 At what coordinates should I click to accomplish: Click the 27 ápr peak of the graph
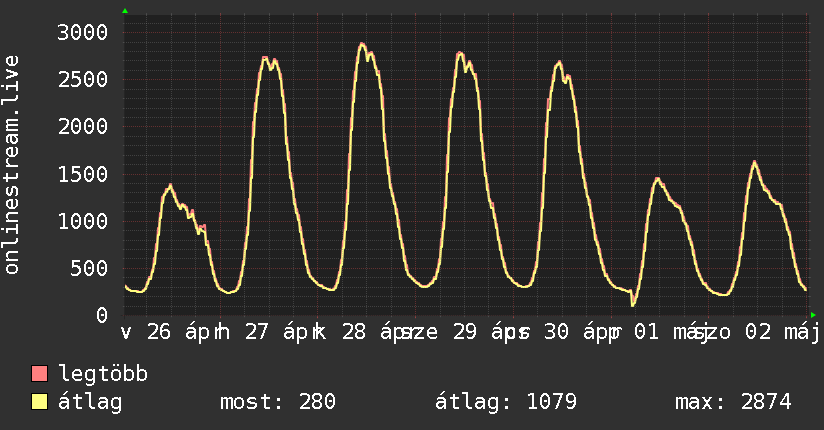coord(265,58)
